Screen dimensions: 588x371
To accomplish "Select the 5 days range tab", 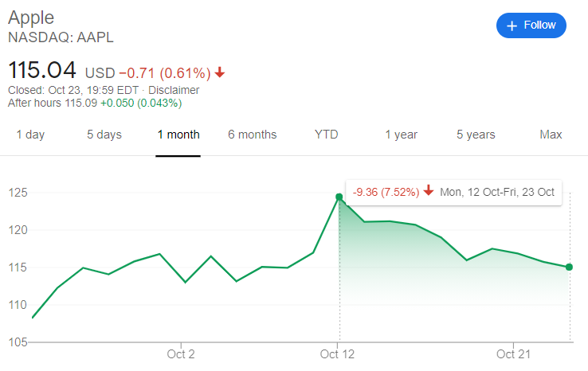I will pos(104,135).
